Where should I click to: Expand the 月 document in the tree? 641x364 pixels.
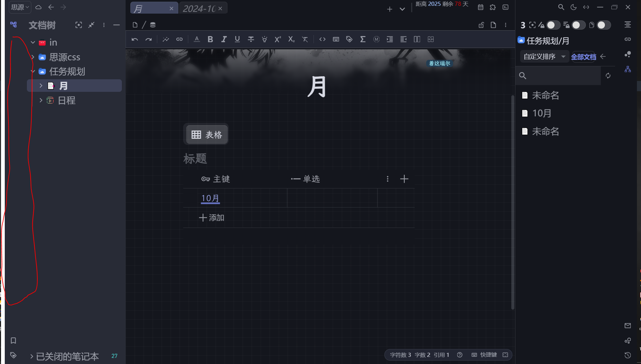click(41, 86)
